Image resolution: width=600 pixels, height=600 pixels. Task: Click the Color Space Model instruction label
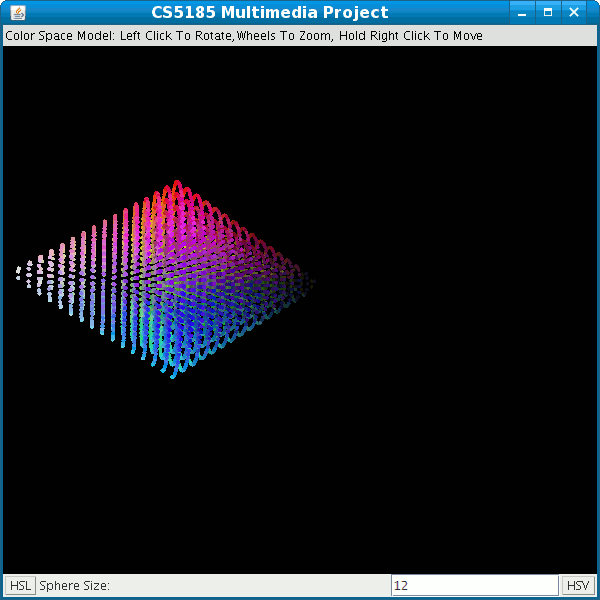pyautogui.click(x=244, y=36)
